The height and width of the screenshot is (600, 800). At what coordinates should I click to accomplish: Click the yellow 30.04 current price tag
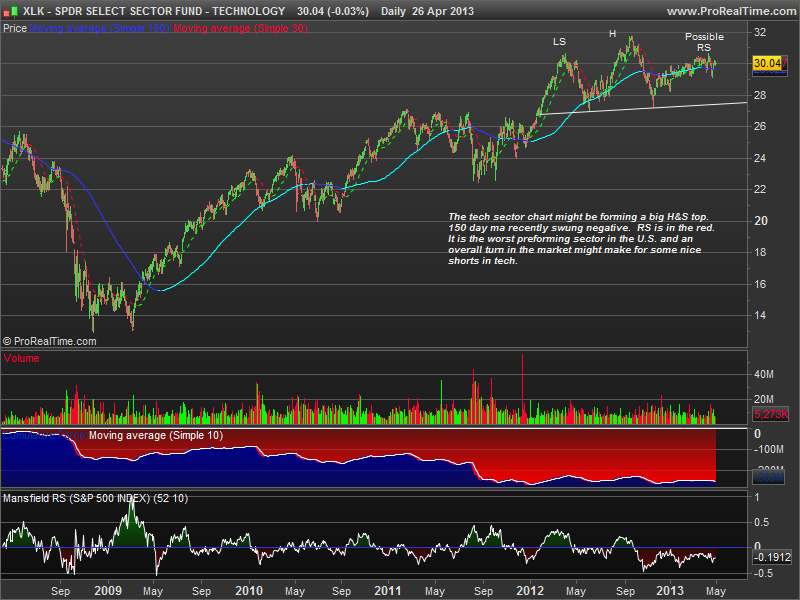769,63
